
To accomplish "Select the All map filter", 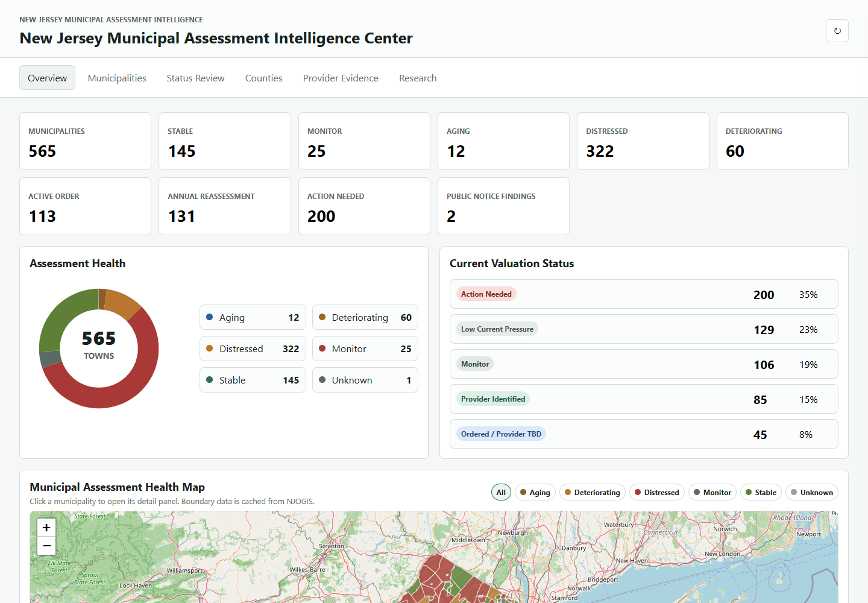I will [501, 492].
